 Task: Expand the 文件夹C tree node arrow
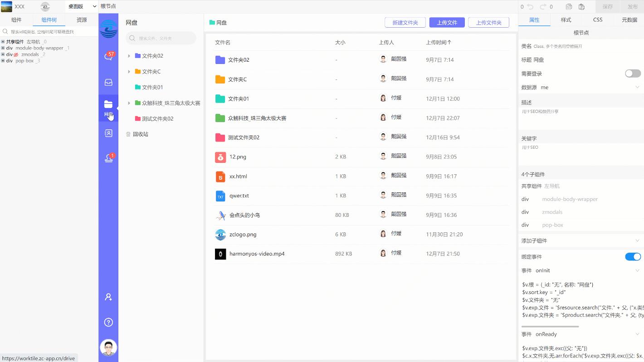(129, 72)
